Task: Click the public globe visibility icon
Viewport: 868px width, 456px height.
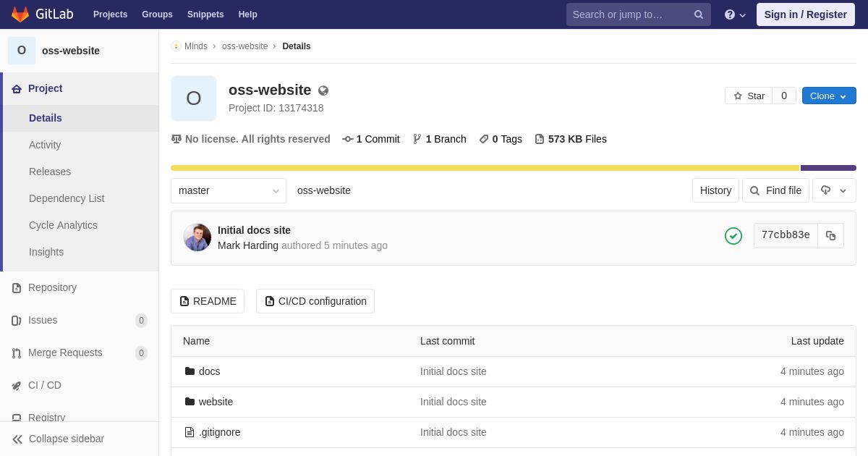Action: point(323,90)
